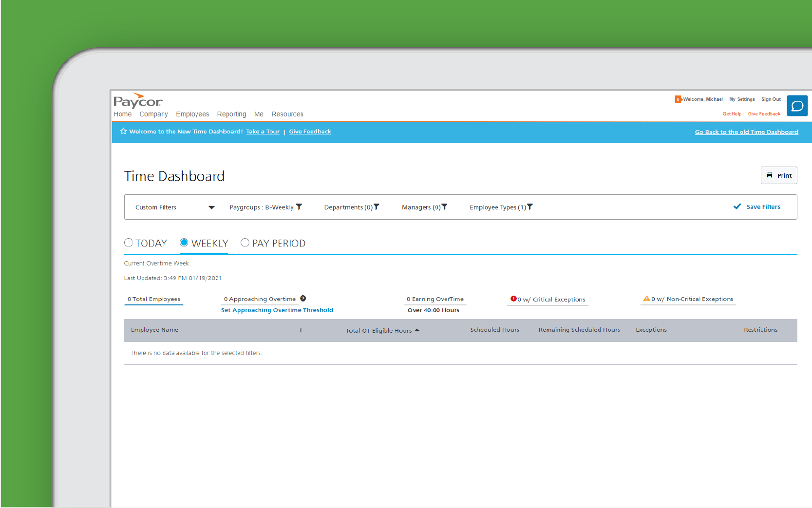This screenshot has width=812, height=508.
Task: Select the TODAY radio button
Action: click(129, 243)
